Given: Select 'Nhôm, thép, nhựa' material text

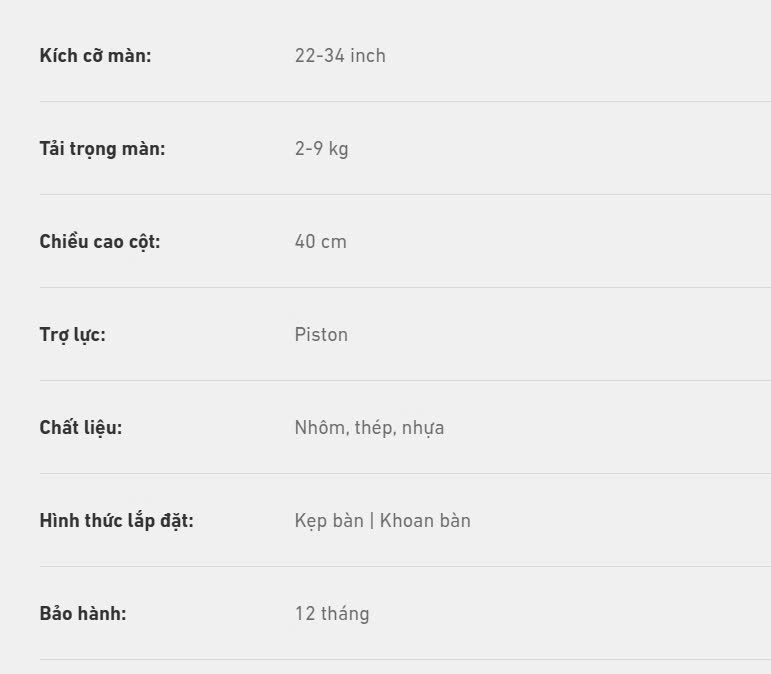Looking at the screenshot, I should point(369,428).
